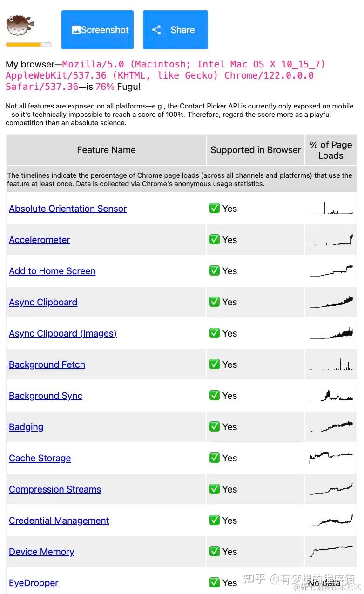Open the Add to Home Screen link
364x594 pixels.
coord(52,271)
